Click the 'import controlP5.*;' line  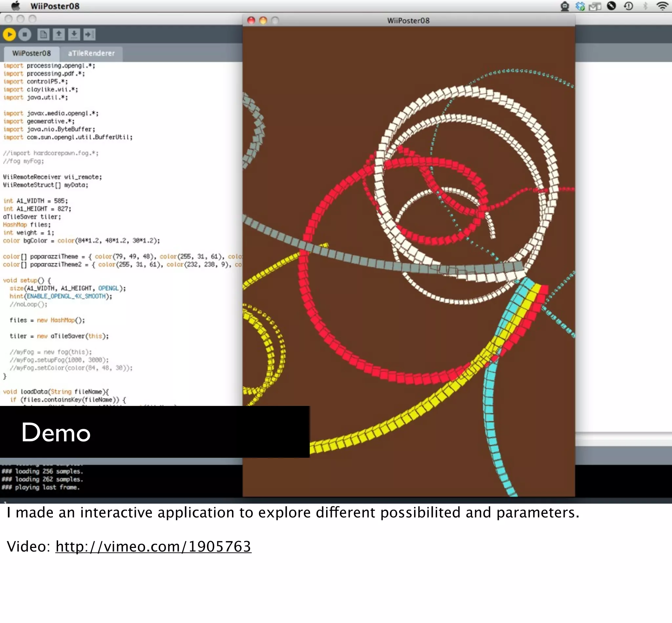coord(35,82)
